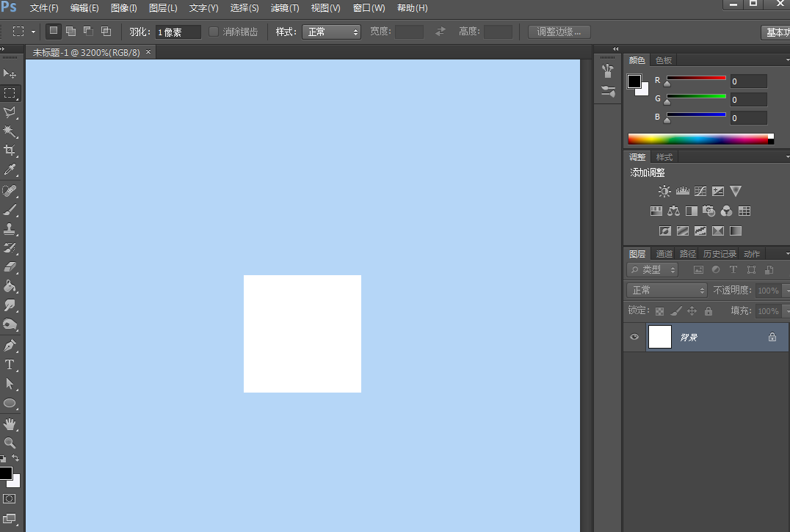Enable Intersect with selection mode
The image size is (790, 532).
coord(106,32)
